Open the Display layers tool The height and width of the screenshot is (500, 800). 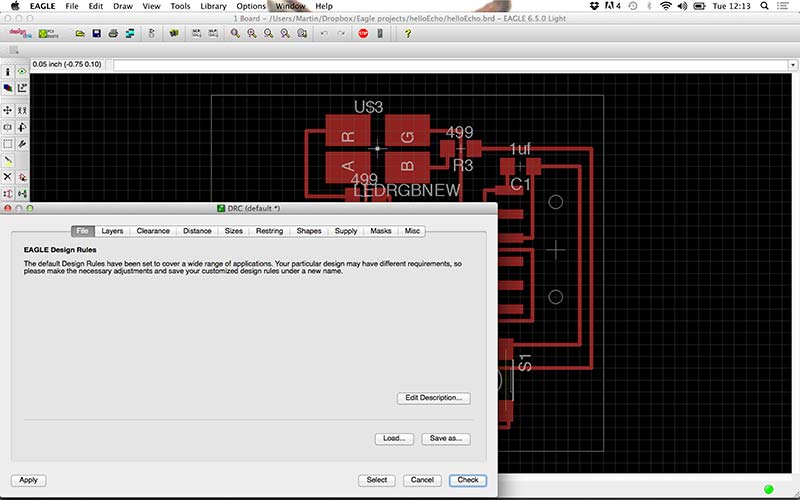tap(8, 88)
